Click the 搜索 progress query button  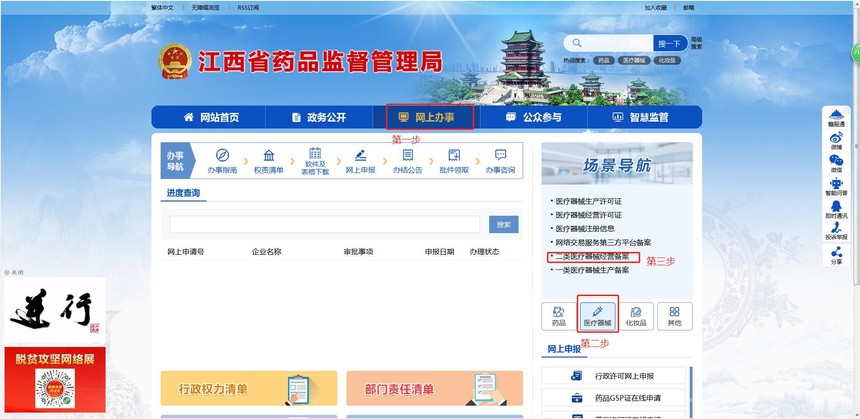[503, 224]
